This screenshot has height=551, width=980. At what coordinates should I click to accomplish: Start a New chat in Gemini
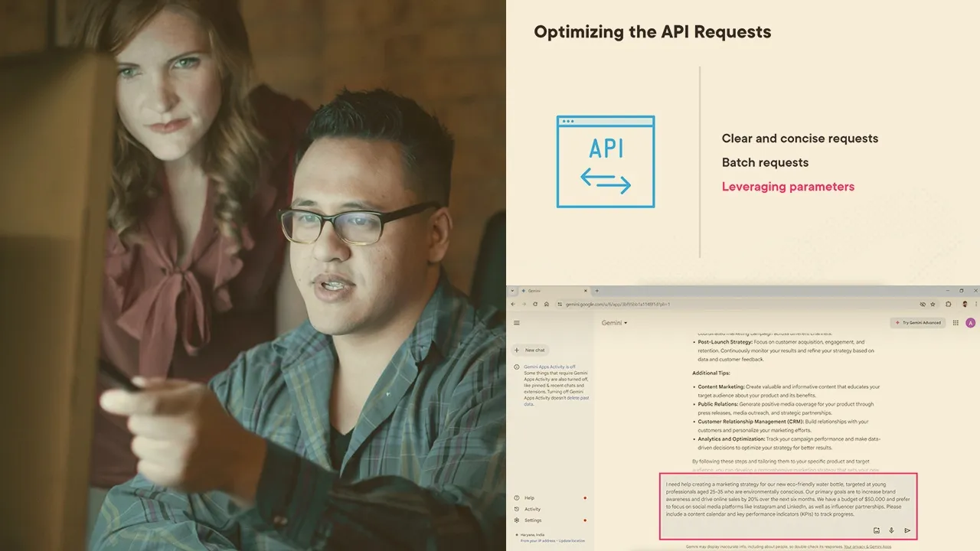click(530, 350)
